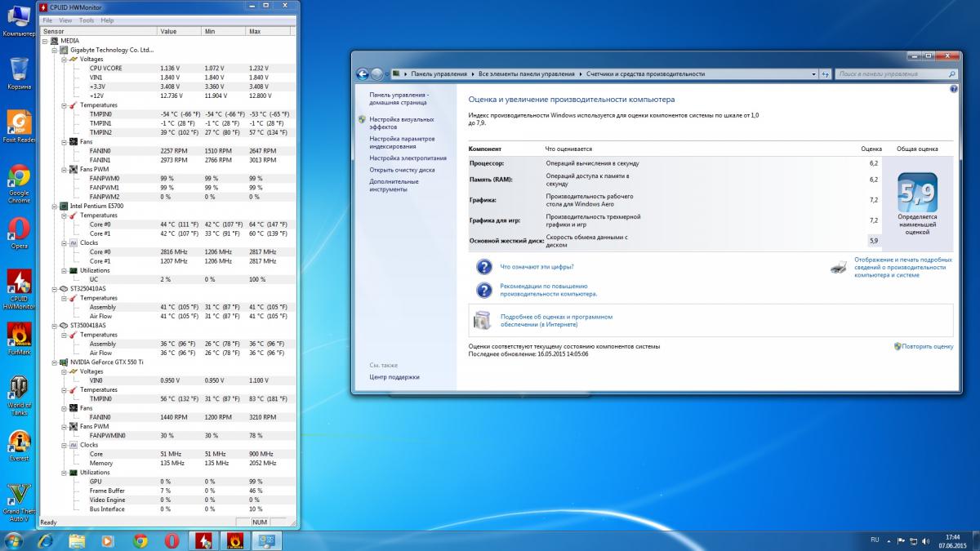Screen dimensions: 980x551
Task: Click the Intel Pentium CPU chip icon
Action: pyautogui.click(x=64, y=206)
